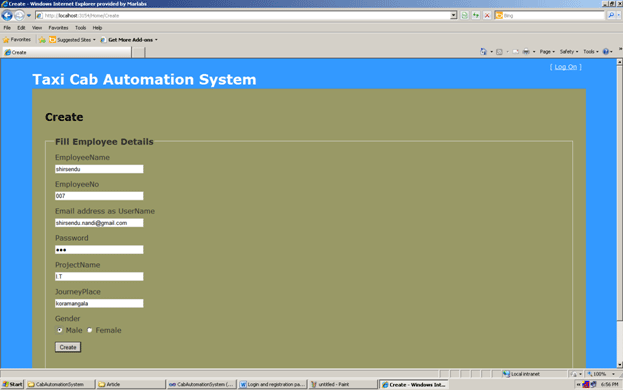Switch to untitled - Paint taskbar item

(x=343, y=384)
